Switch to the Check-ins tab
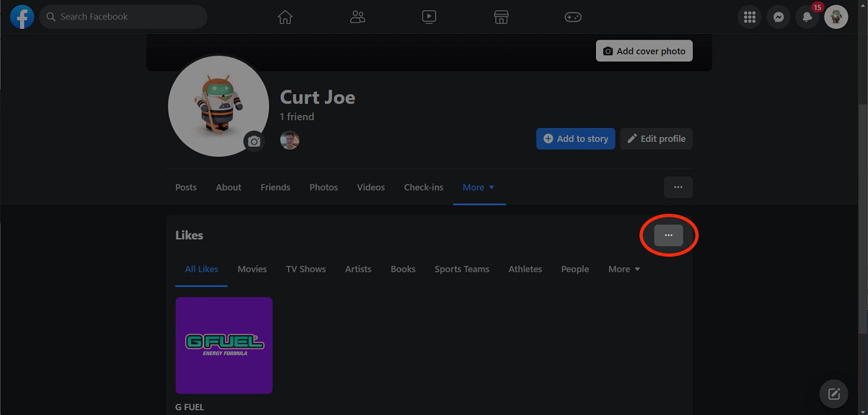Viewport: 868px width, 415px height. point(424,187)
